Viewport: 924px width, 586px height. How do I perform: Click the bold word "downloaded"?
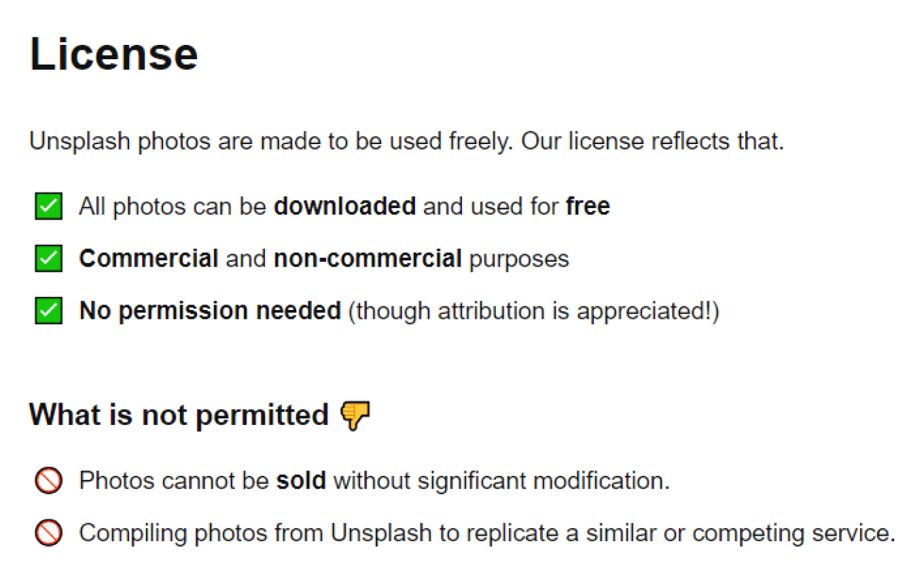[x=344, y=206]
